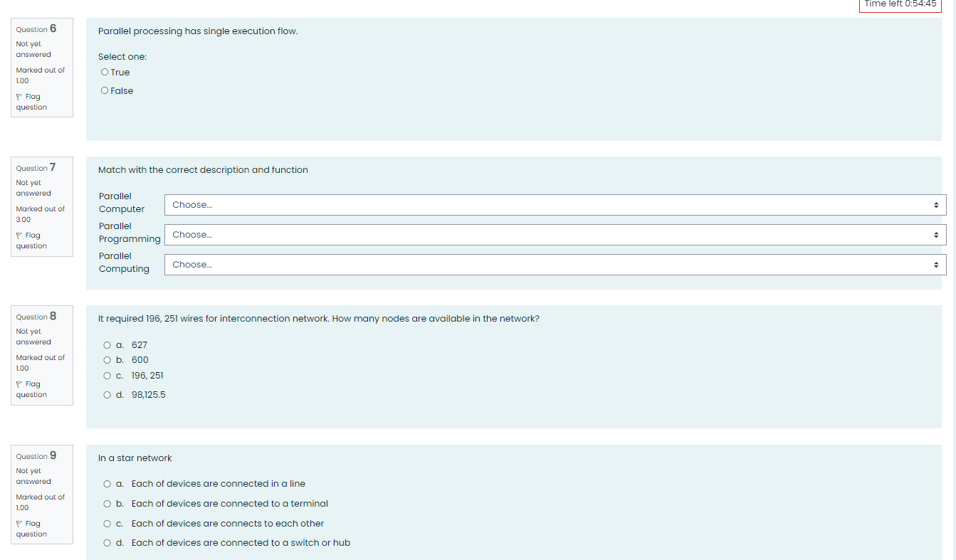Click the 'Select one:' label
The image size is (956, 560).
(x=122, y=57)
